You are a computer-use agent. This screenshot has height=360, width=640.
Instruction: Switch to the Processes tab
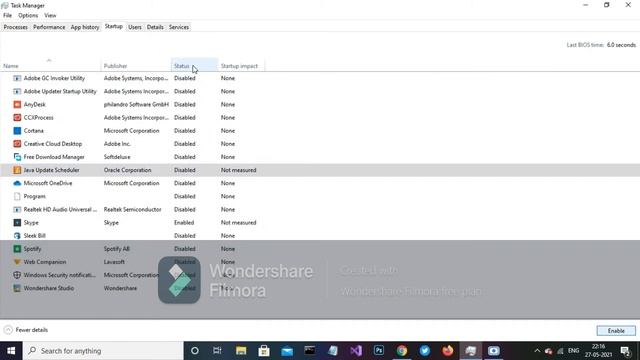(x=16, y=27)
